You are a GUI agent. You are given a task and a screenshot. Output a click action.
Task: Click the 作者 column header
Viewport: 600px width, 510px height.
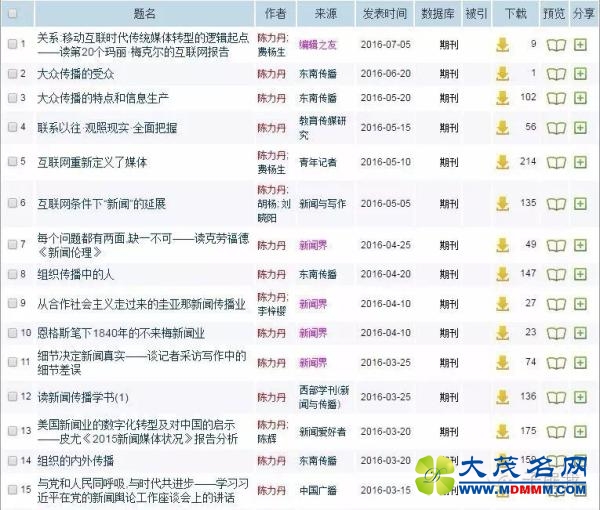[x=275, y=14]
